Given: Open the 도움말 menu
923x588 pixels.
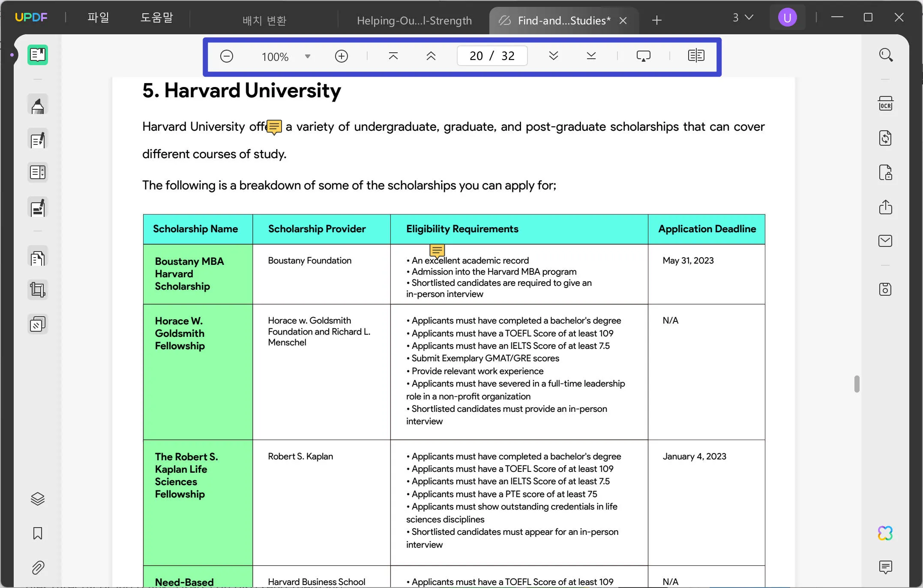Looking at the screenshot, I should tap(157, 17).
